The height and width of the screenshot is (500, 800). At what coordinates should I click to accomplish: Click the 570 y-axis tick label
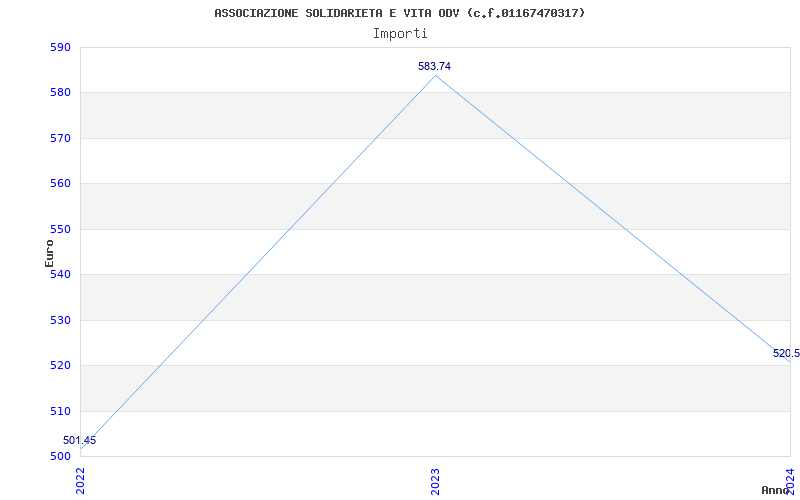60,138
